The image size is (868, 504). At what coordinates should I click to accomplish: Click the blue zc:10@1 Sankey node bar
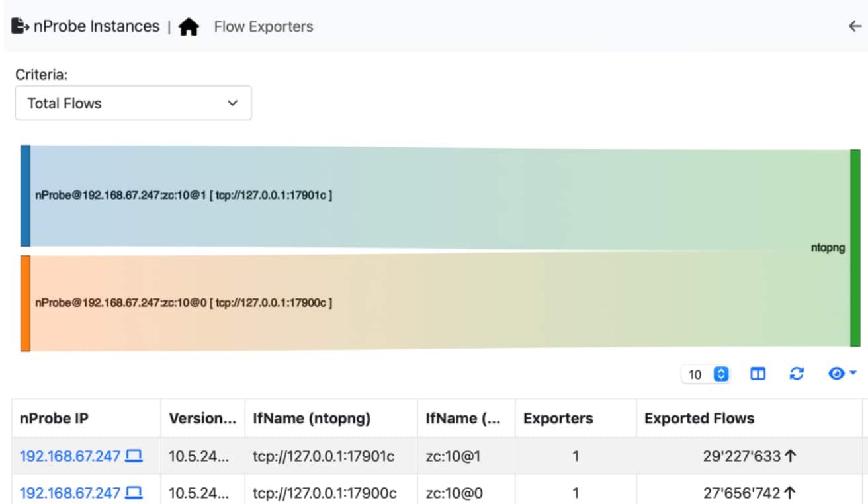pyautogui.click(x=25, y=196)
